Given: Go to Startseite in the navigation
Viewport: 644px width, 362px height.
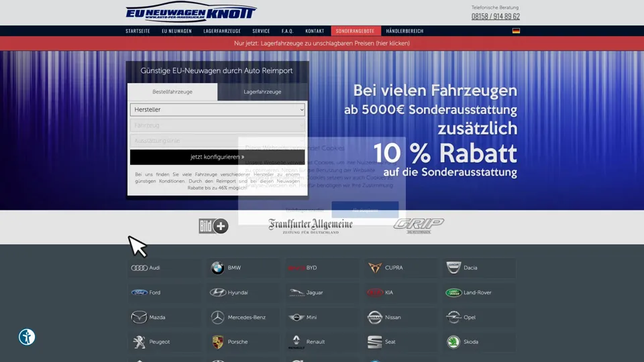Looking at the screenshot, I should [138, 31].
